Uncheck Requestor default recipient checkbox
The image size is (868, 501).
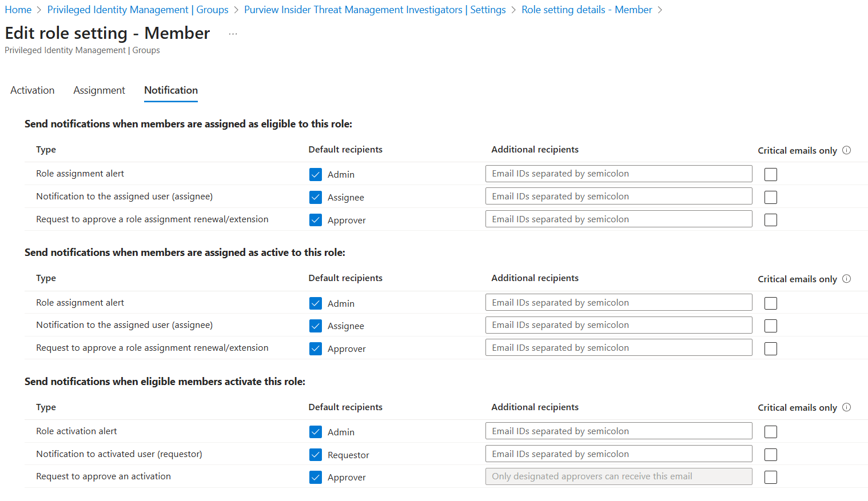(x=316, y=455)
